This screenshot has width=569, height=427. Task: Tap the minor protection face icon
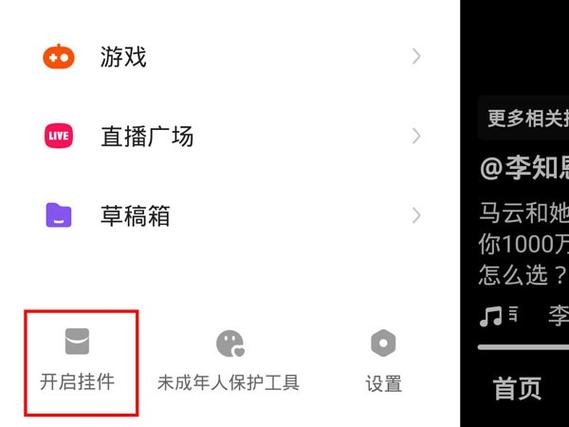click(230, 343)
